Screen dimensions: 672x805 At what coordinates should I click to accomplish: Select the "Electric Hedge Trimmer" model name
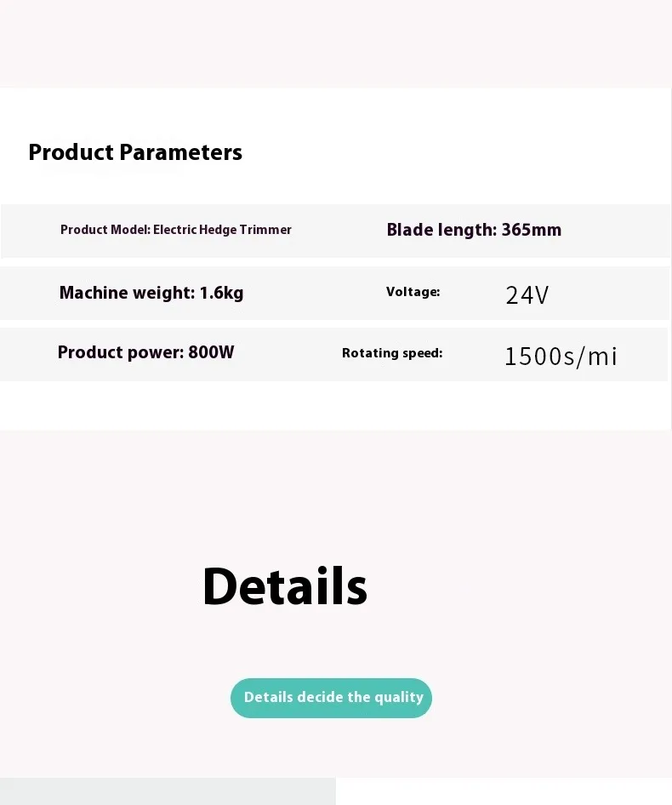click(x=222, y=230)
